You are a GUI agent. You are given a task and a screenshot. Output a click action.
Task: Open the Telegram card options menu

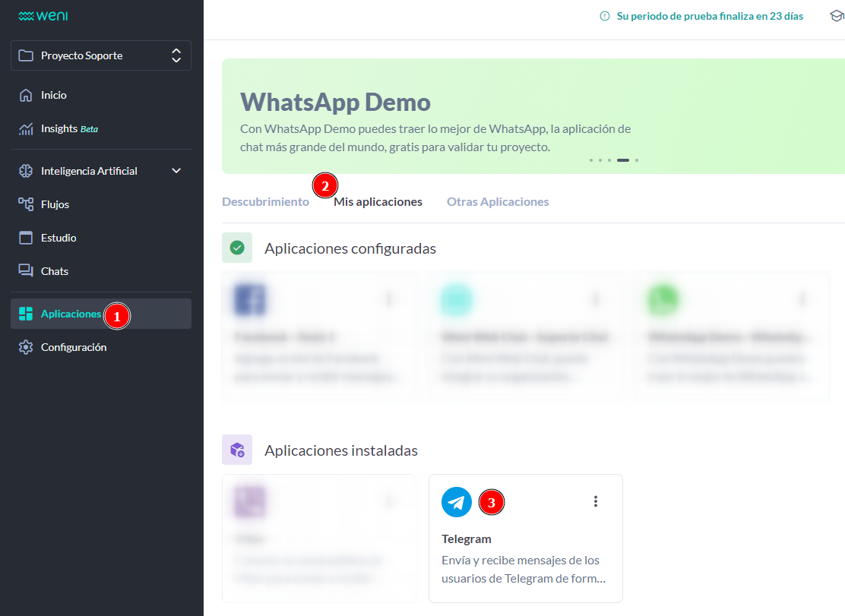596,501
